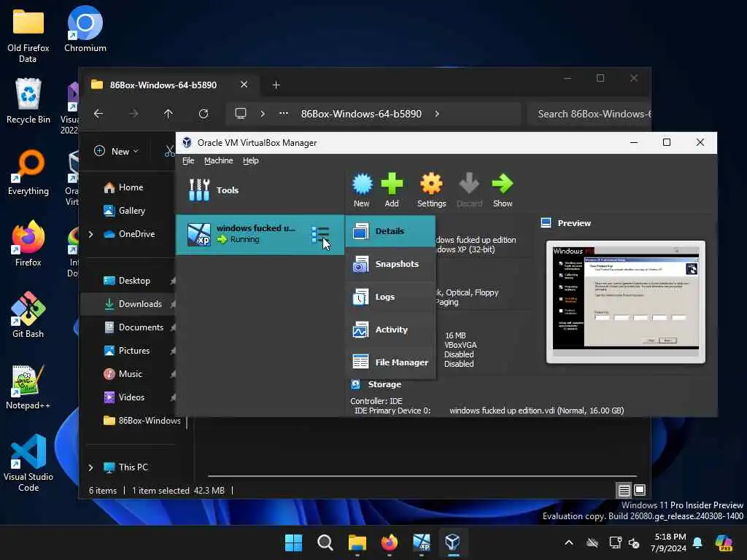This screenshot has height=560, width=747.
Task: Close the 86Box-Windows-64-b5890 Explorer tab
Action: (244, 85)
